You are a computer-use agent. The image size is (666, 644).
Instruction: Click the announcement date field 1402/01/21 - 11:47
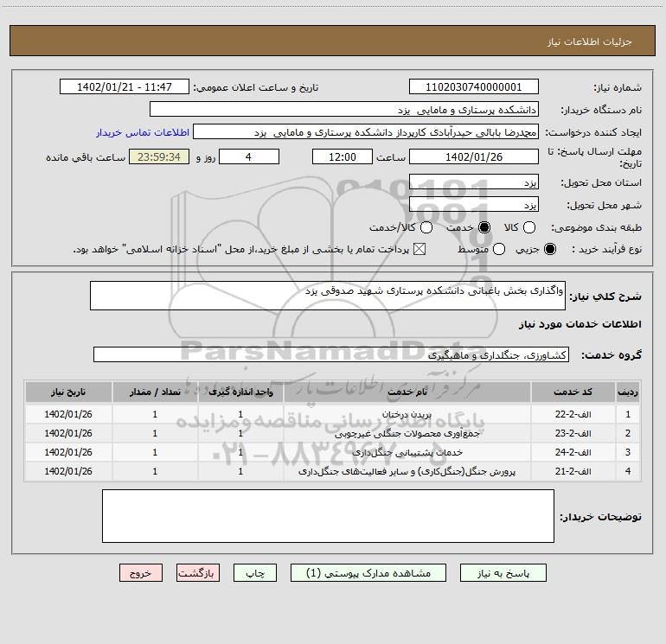point(125,87)
